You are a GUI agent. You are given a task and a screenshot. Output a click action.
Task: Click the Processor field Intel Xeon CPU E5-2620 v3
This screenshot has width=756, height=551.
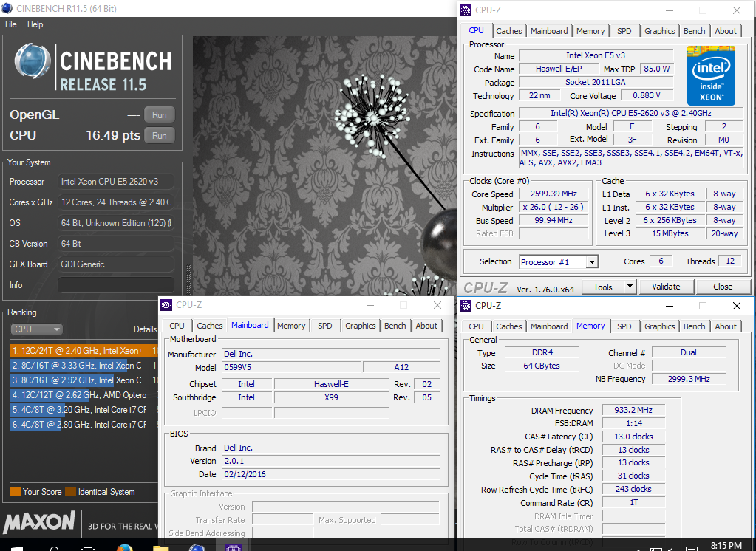pos(116,182)
